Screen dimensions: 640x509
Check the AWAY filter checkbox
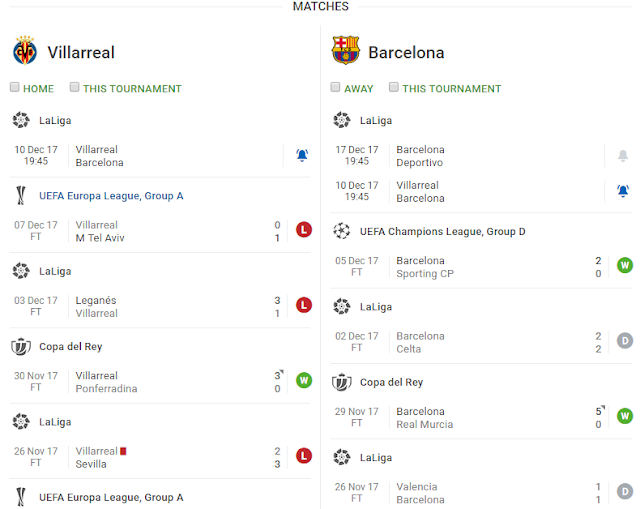(335, 87)
